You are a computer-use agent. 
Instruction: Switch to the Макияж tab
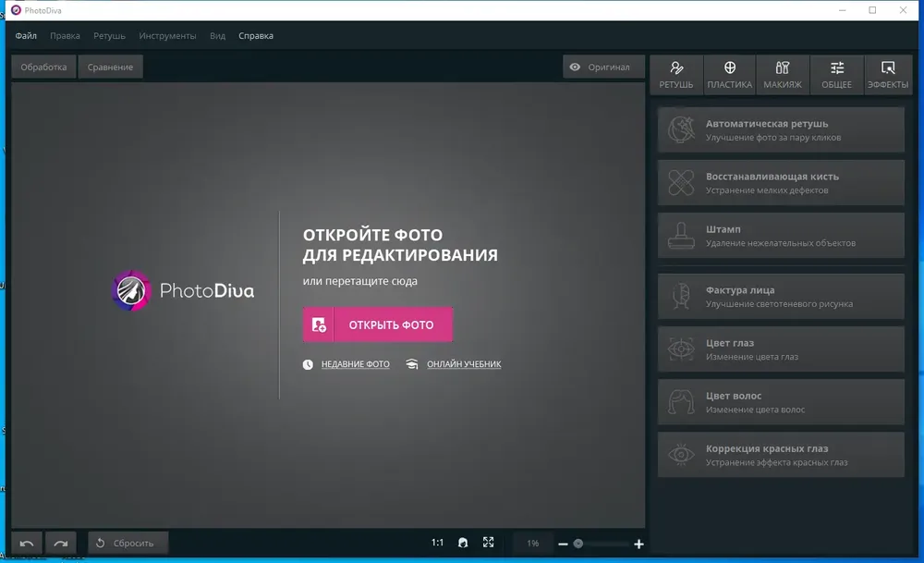point(783,74)
